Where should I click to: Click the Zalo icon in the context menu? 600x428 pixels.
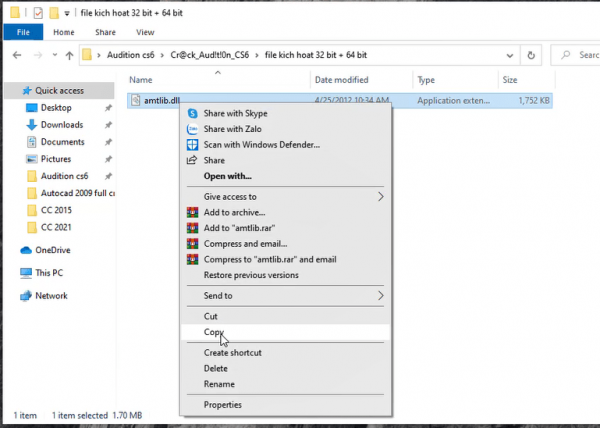point(192,129)
